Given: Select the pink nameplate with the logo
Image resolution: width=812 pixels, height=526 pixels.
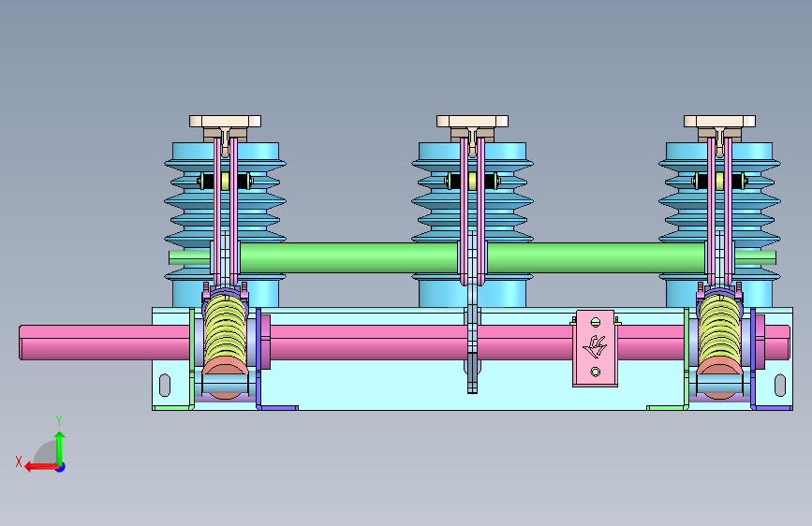Looking at the screenshot, I should click(x=595, y=348).
